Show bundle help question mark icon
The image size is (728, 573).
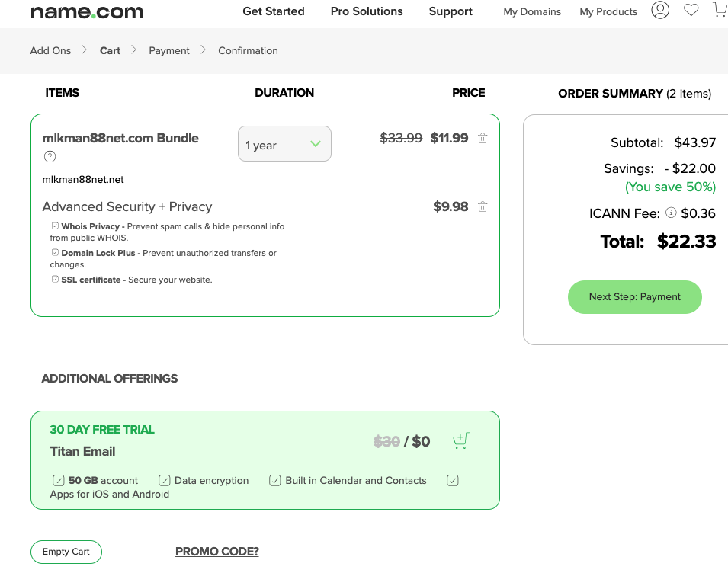(50, 156)
